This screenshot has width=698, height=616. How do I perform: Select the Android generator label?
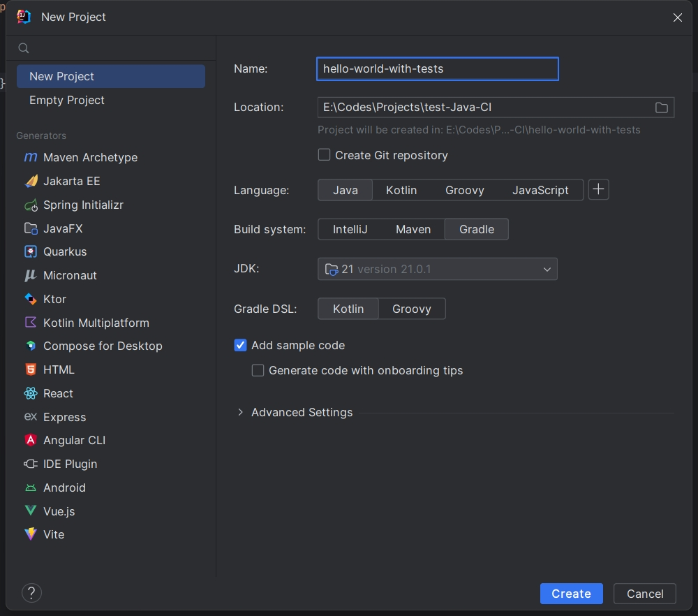click(64, 487)
